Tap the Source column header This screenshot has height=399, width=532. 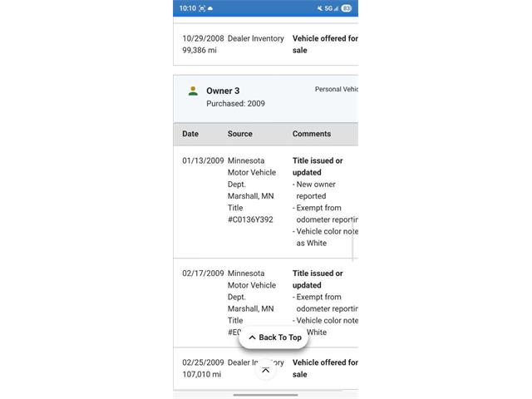click(240, 134)
